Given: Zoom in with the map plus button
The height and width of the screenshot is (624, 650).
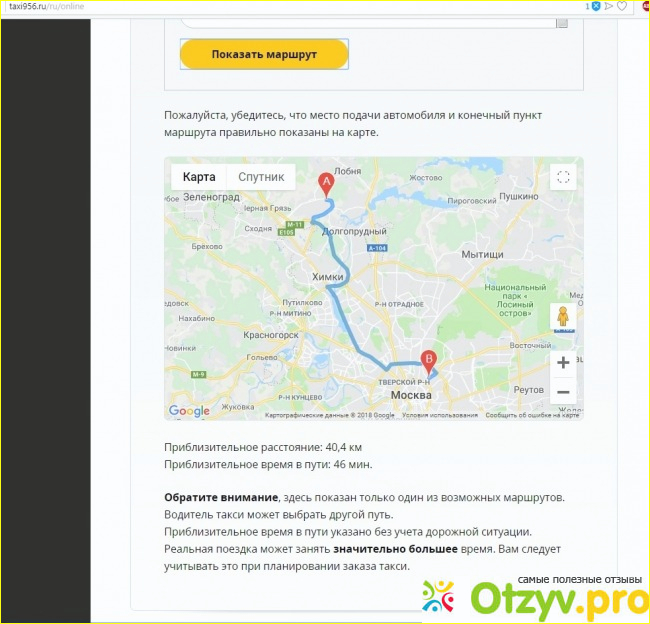Looking at the screenshot, I should [563, 363].
